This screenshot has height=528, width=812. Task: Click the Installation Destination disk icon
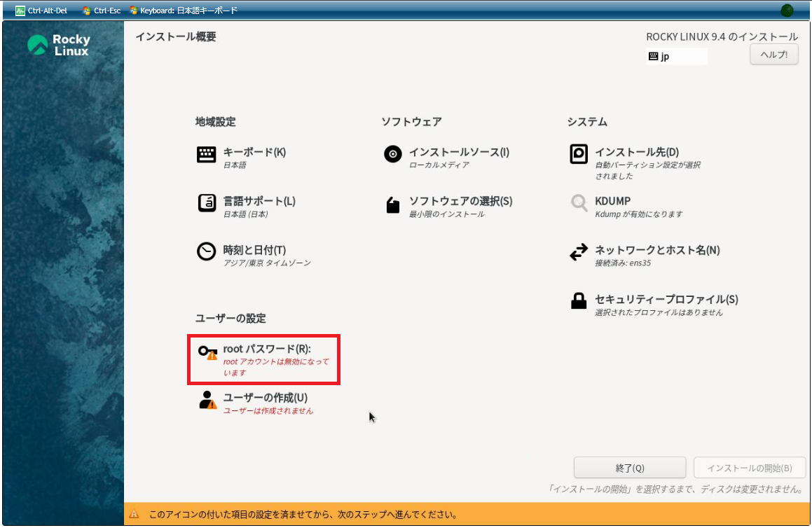(579, 155)
